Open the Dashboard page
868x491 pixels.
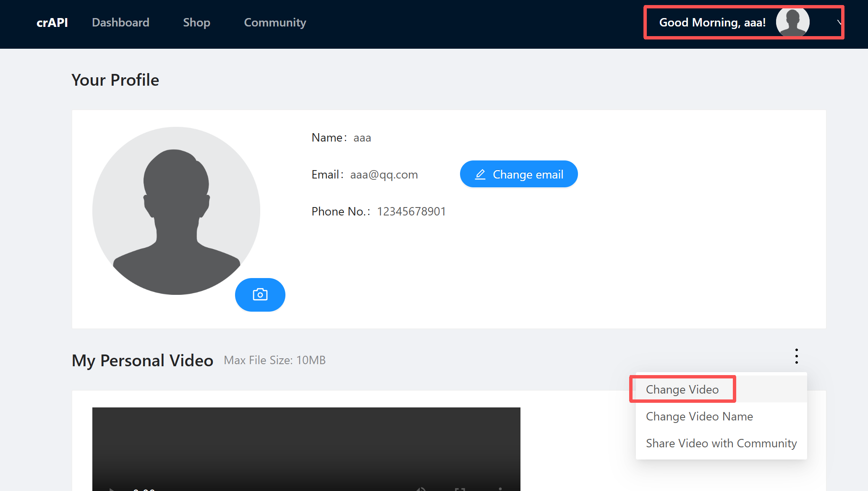[120, 22]
